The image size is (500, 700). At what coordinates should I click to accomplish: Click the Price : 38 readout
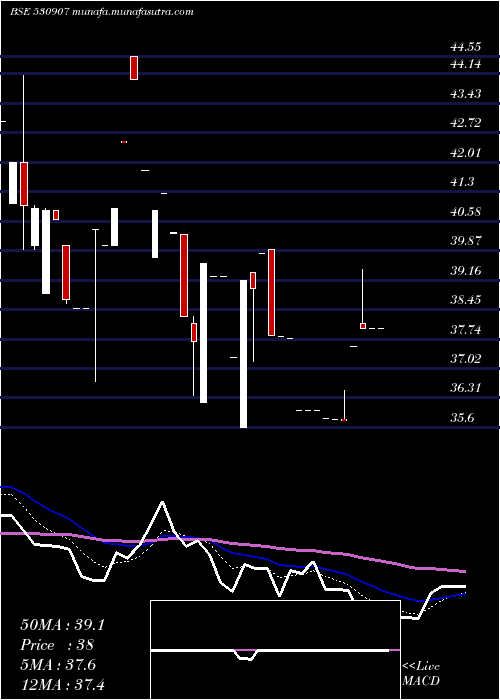point(57,645)
